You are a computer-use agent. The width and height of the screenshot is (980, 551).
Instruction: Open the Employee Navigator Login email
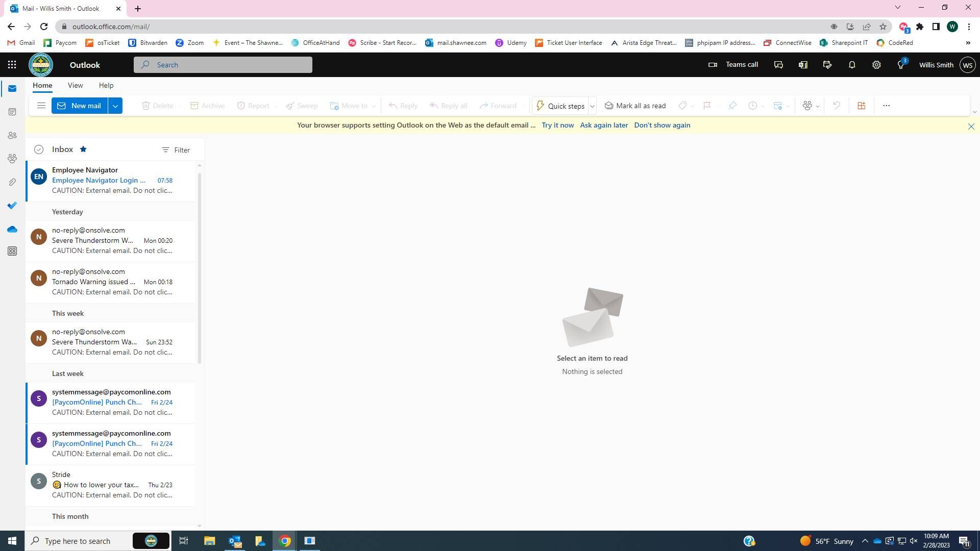111,181
